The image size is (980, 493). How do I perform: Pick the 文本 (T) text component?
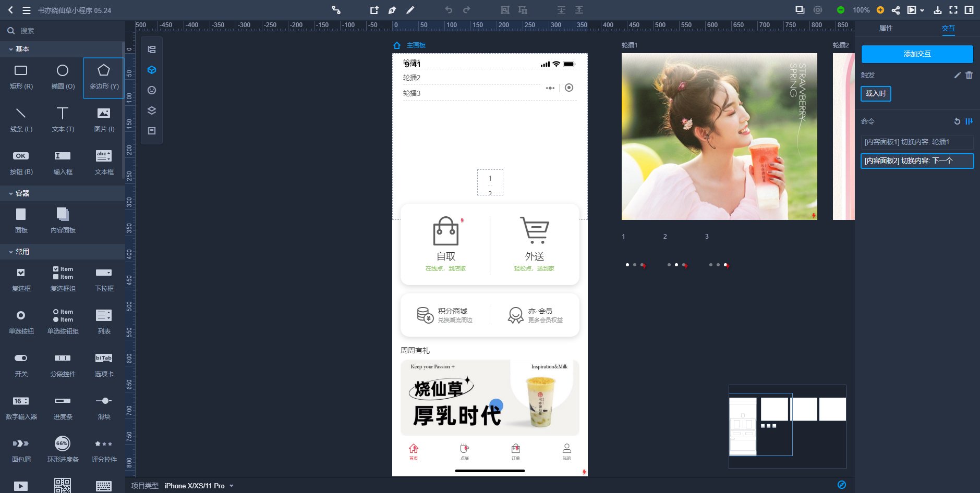point(63,120)
